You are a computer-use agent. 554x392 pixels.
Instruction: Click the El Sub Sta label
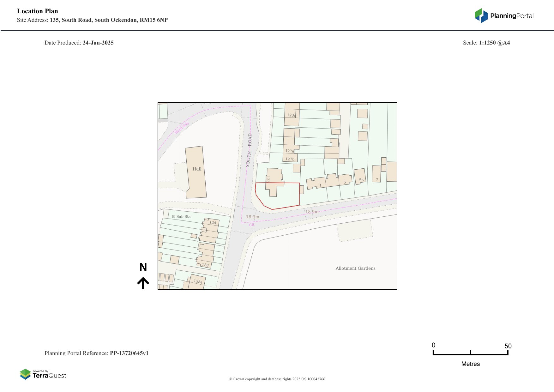coord(181,216)
